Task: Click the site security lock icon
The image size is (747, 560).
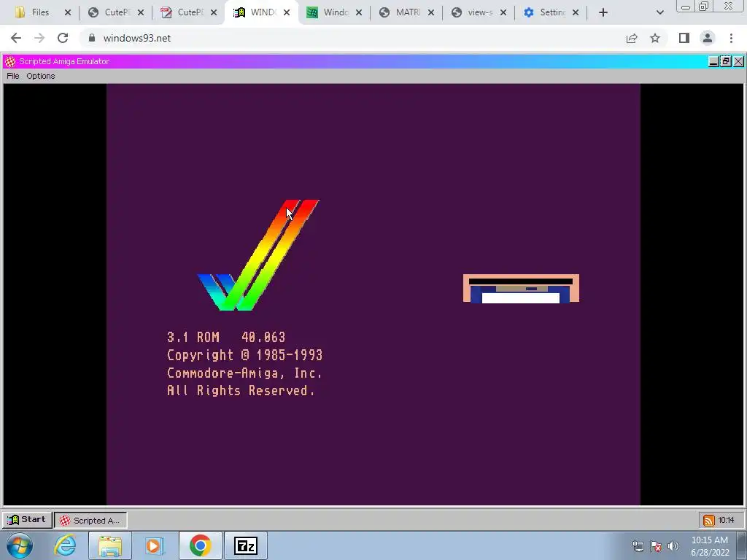Action: [92, 38]
